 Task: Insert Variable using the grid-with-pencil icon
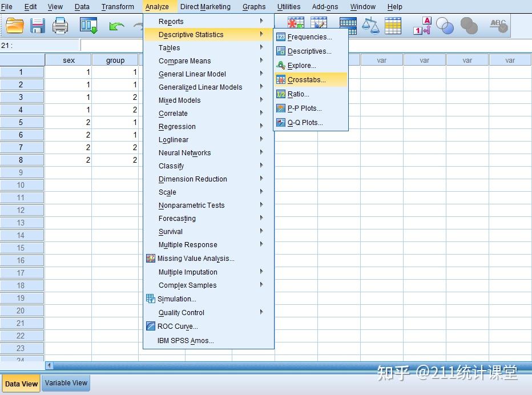pos(319,23)
